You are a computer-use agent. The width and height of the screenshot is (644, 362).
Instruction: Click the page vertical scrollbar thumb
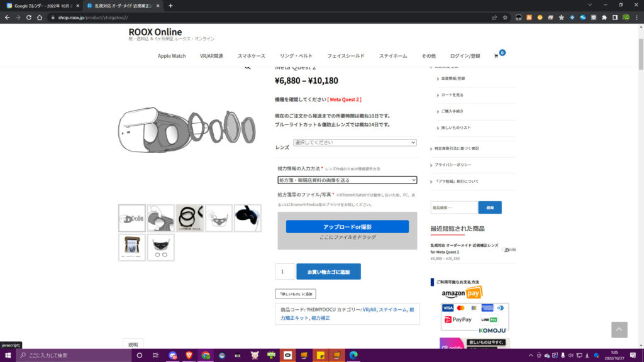coord(641,55)
